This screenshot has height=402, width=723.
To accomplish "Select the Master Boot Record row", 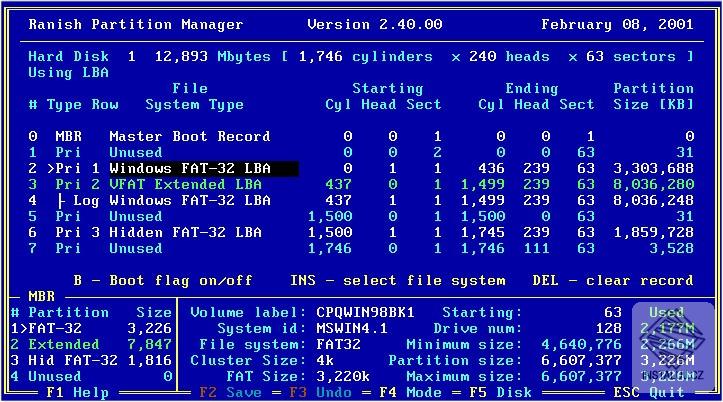I will point(361,136).
